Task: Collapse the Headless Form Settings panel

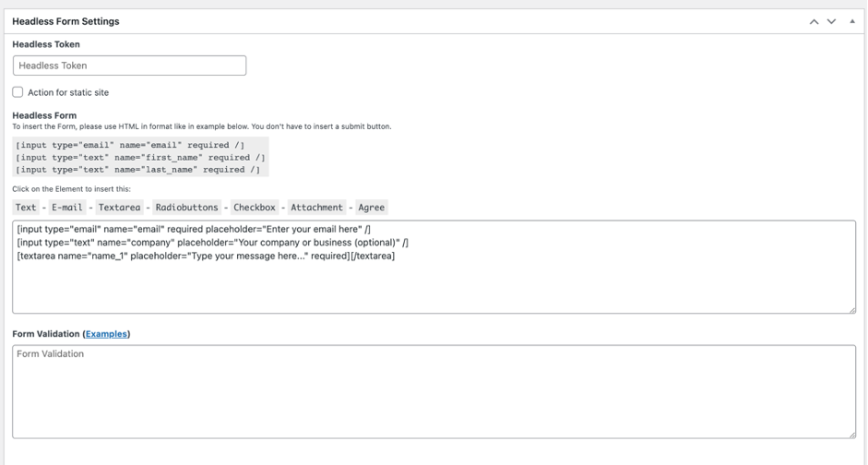Action: click(852, 21)
